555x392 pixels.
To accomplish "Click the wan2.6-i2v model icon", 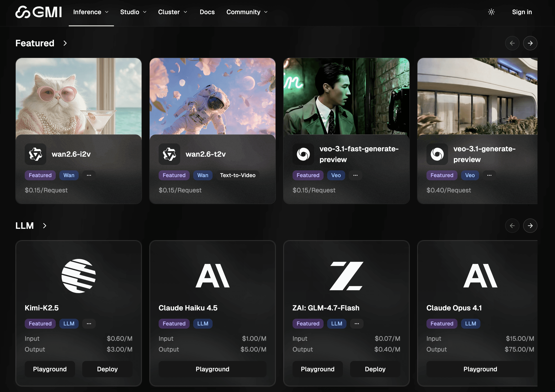I will click(35, 154).
